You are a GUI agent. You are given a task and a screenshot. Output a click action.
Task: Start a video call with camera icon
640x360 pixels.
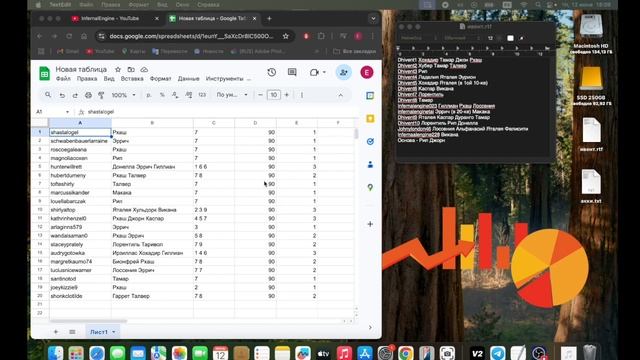click(314, 72)
